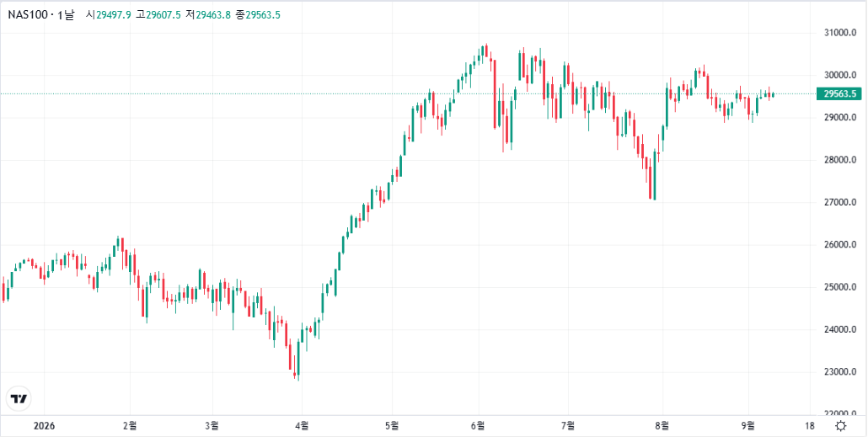
Task: Click the 24000.0 price axis label
Action: tap(839, 330)
